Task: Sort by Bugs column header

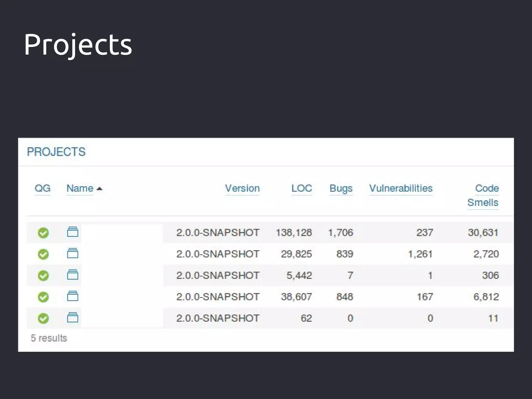Action: (341, 189)
